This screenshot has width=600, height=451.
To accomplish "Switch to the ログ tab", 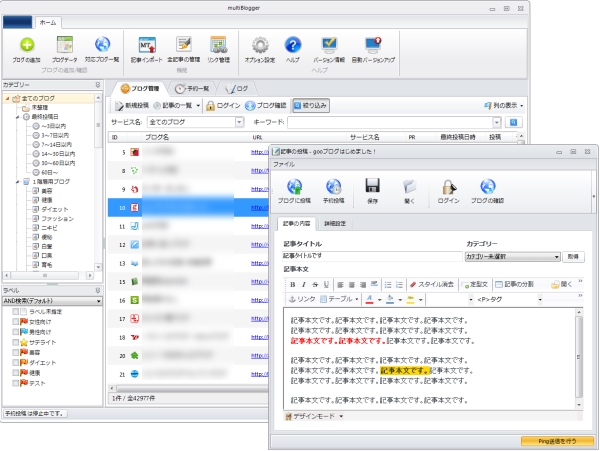I will pos(237,89).
